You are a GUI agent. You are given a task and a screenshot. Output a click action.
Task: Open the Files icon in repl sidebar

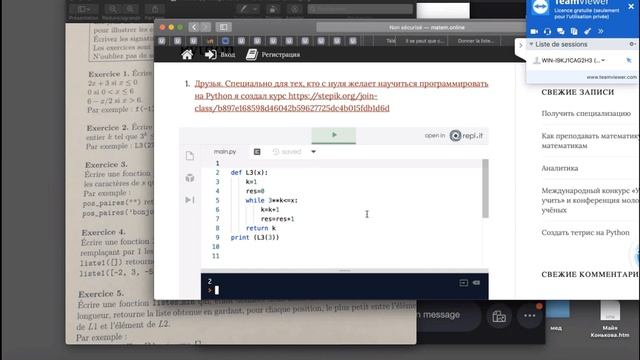click(190, 156)
